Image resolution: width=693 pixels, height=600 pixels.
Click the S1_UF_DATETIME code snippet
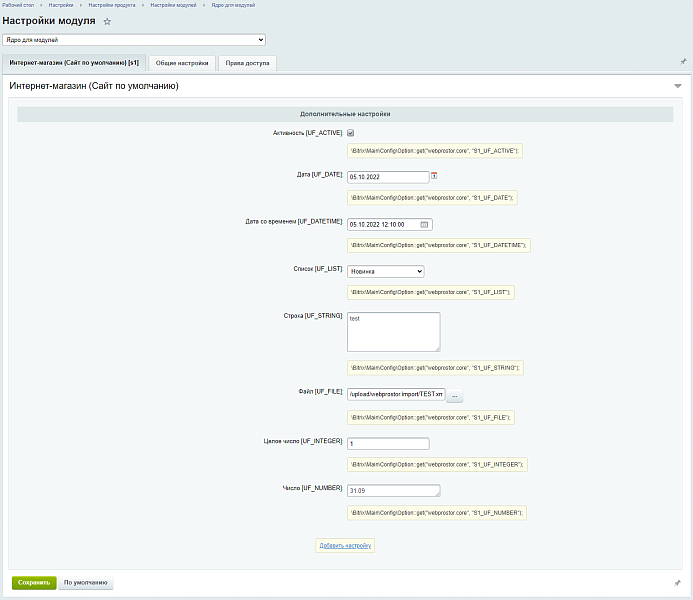439,245
